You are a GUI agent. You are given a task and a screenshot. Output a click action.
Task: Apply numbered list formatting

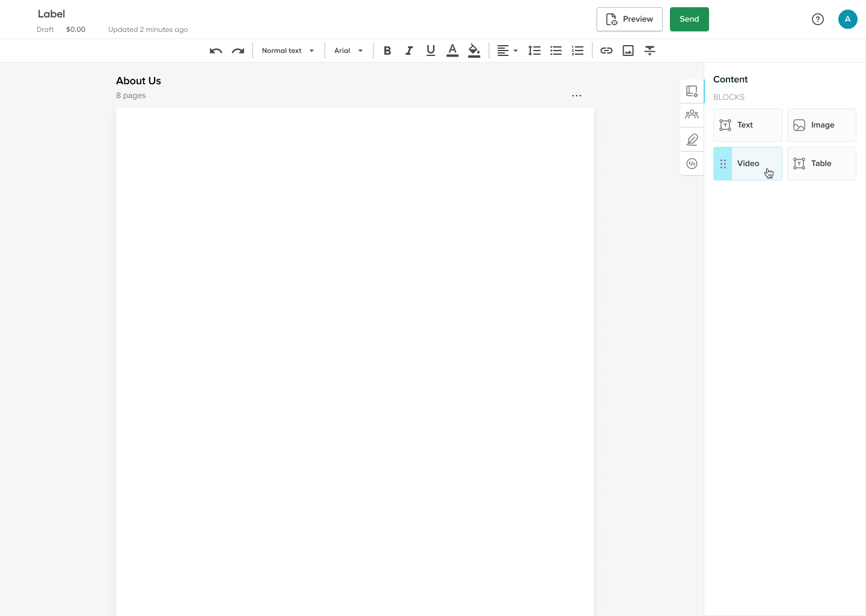click(x=577, y=51)
